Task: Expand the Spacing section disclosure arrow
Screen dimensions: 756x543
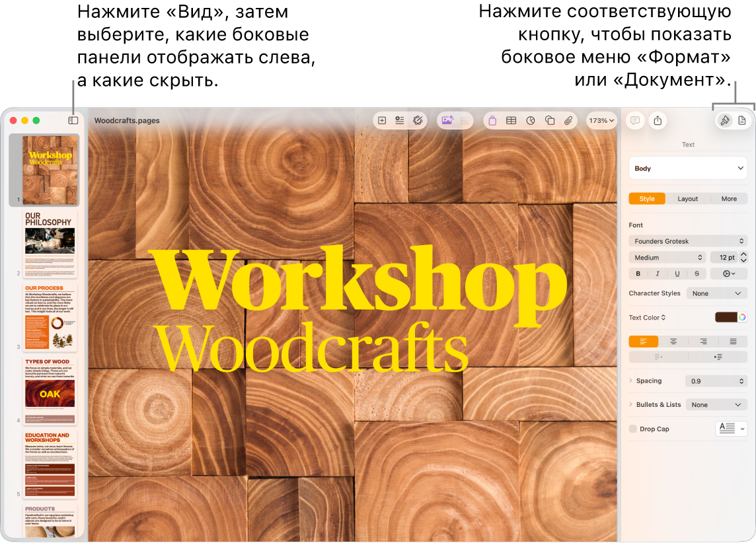Action: tap(631, 380)
